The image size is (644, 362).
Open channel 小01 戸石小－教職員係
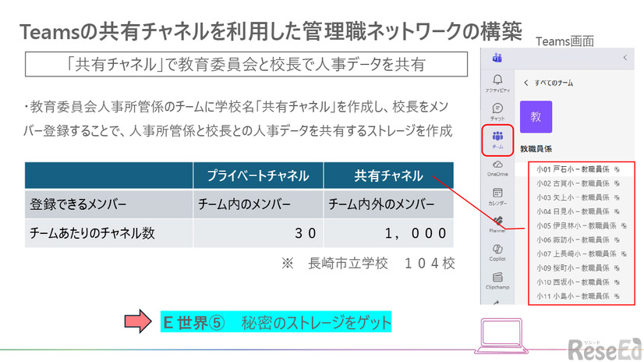click(572, 169)
